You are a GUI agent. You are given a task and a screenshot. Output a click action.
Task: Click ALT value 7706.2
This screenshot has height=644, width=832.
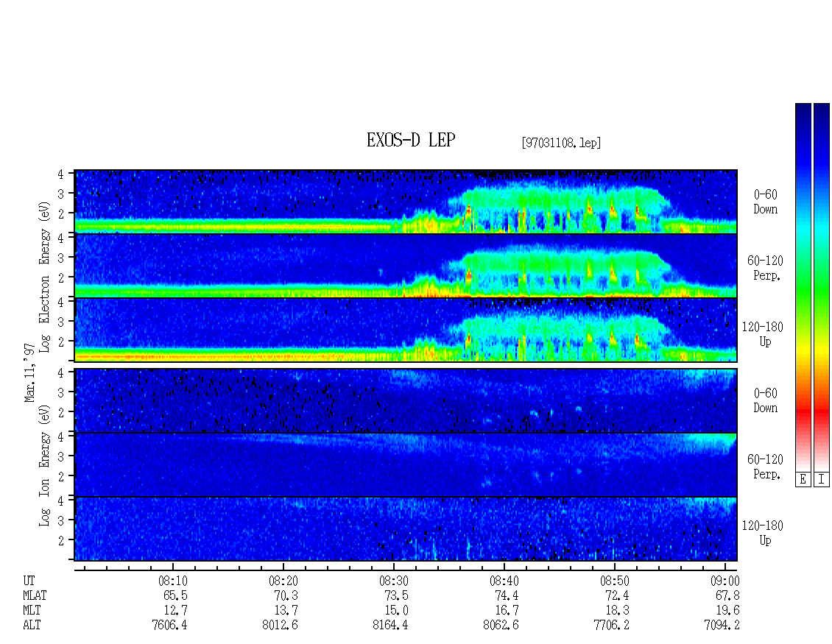click(x=610, y=626)
